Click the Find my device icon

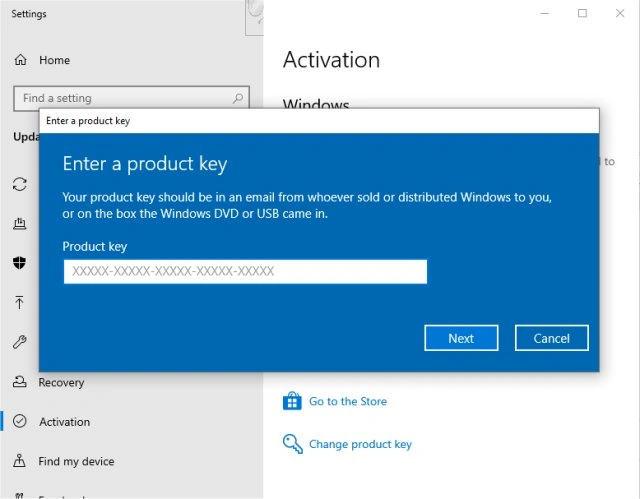tap(20, 461)
